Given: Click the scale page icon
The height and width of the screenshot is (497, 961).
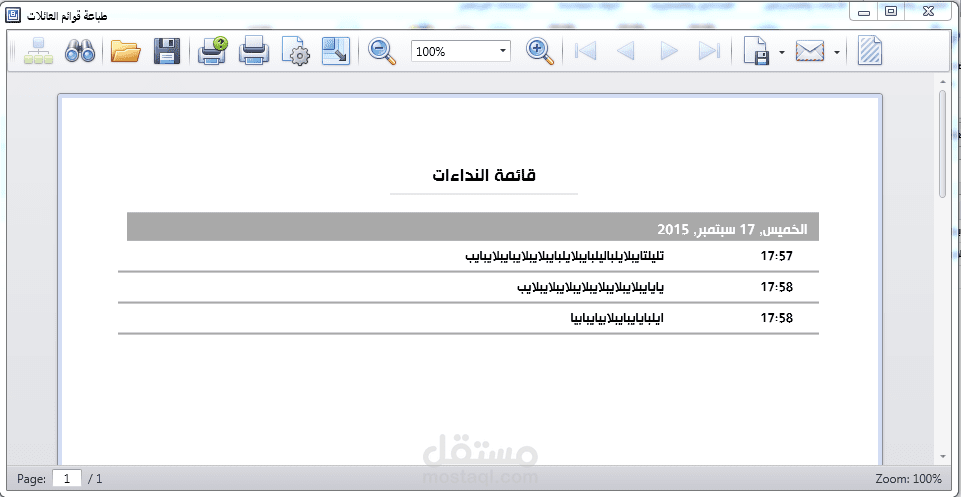Looking at the screenshot, I should [336, 51].
